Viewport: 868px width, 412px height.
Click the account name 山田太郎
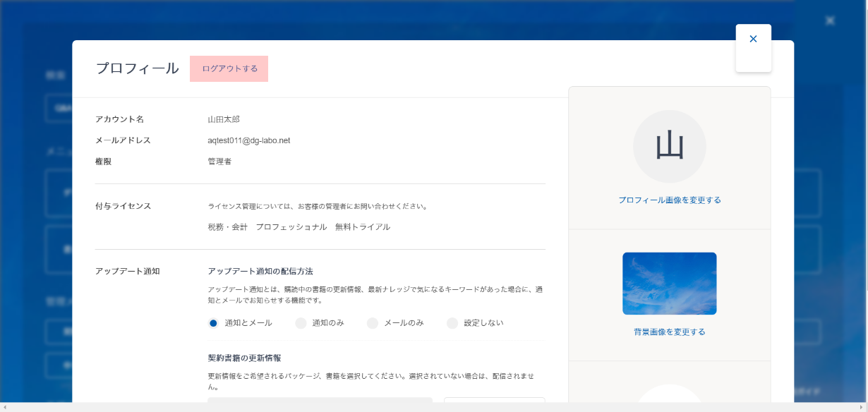(x=224, y=119)
